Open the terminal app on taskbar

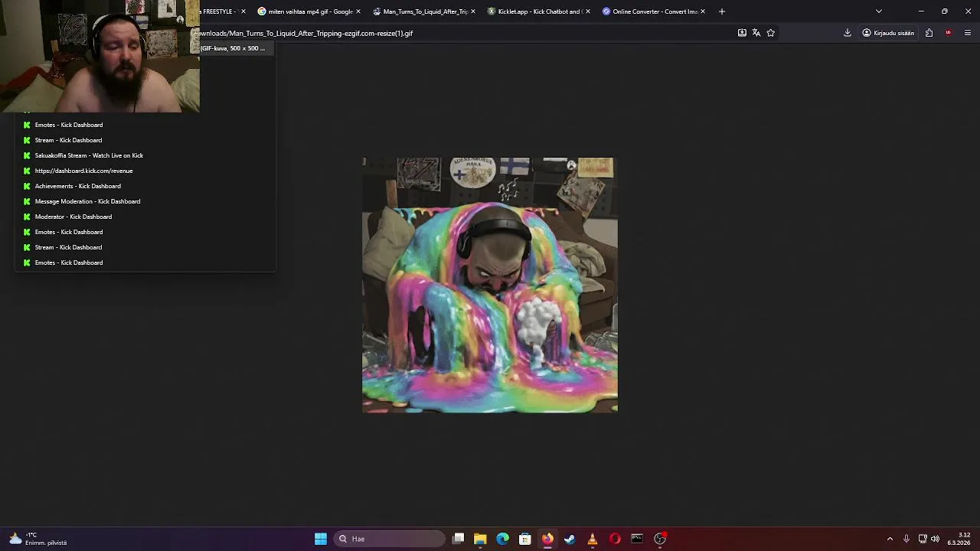click(x=637, y=539)
